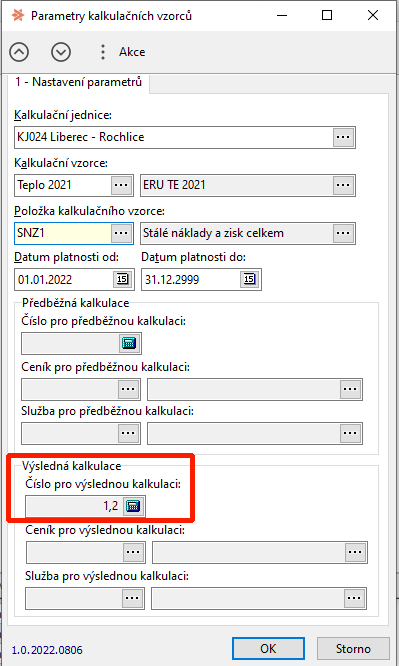Open lookup next to 'Teplo 2021'

pyautogui.click(x=122, y=185)
